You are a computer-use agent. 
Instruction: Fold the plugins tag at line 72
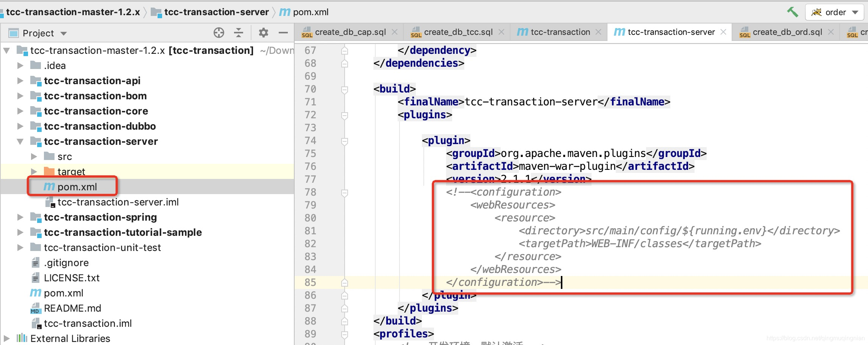click(x=345, y=116)
